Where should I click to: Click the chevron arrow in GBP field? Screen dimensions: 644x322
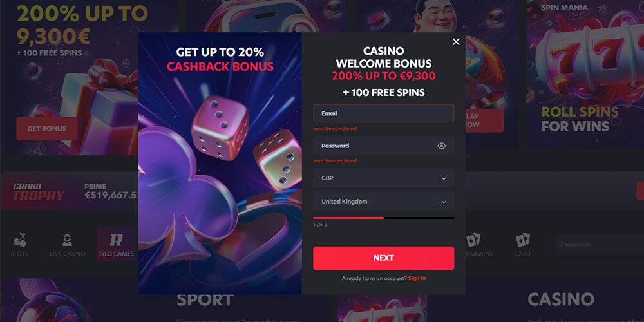coord(444,178)
